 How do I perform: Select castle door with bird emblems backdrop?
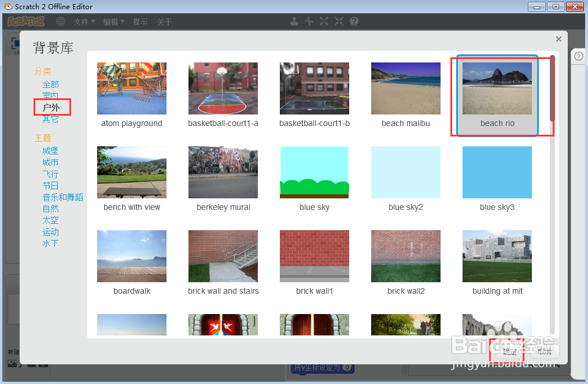click(223, 325)
